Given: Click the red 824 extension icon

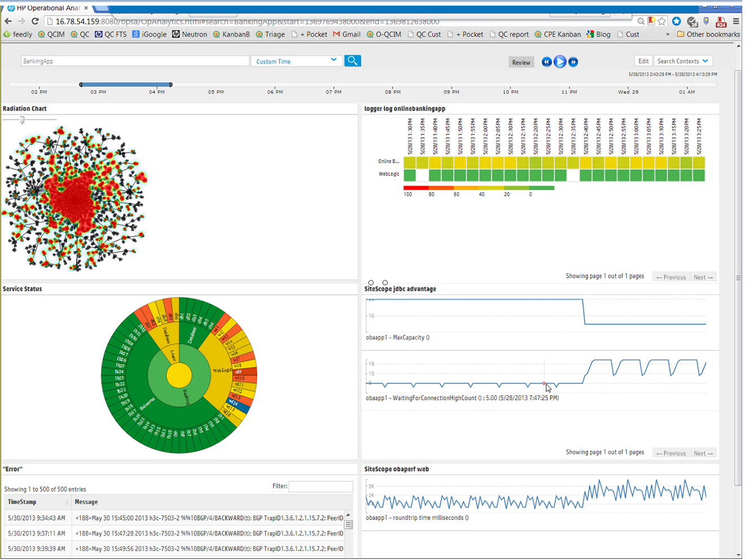Looking at the screenshot, I should tap(721, 22).
